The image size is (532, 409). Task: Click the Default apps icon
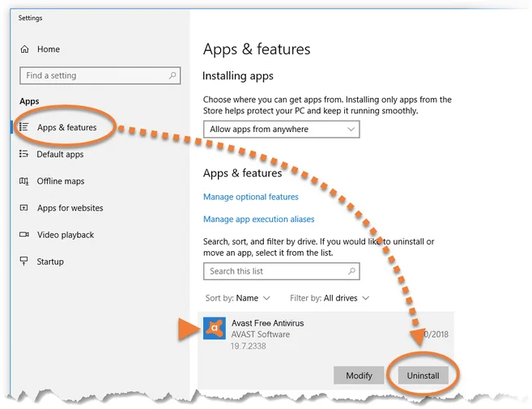click(23, 154)
